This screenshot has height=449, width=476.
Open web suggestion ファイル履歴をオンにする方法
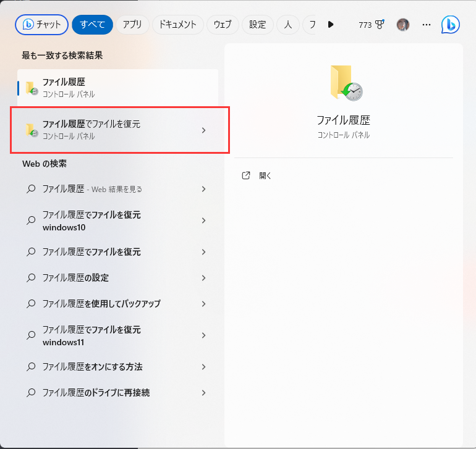pyautogui.click(x=118, y=367)
